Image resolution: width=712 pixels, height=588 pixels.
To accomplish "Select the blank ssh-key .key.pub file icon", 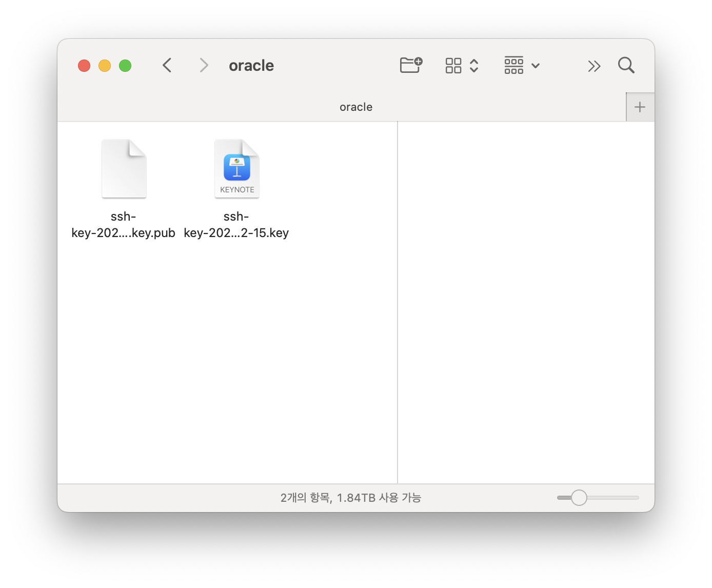I will point(124,168).
